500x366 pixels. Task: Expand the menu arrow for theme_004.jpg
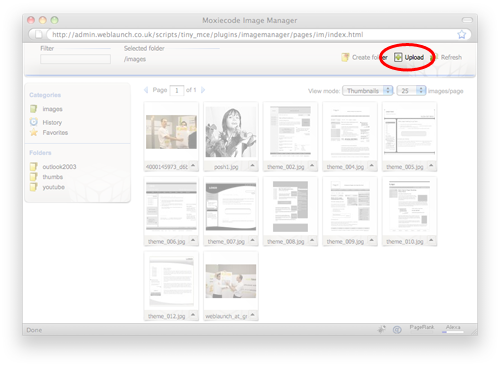(x=372, y=166)
